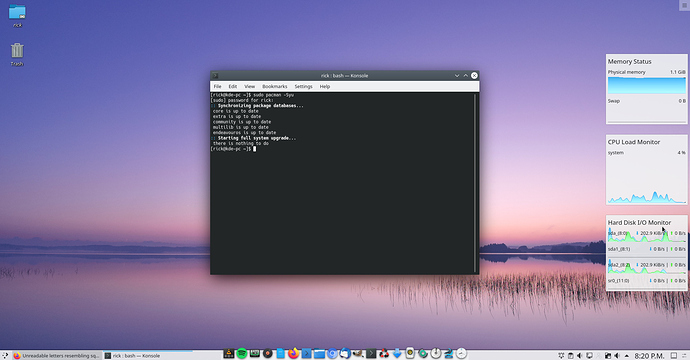Viewport: 690px width, 360px height.
Task: Open the application launcher menu in the panel
Action: click(x=5, y=356)
